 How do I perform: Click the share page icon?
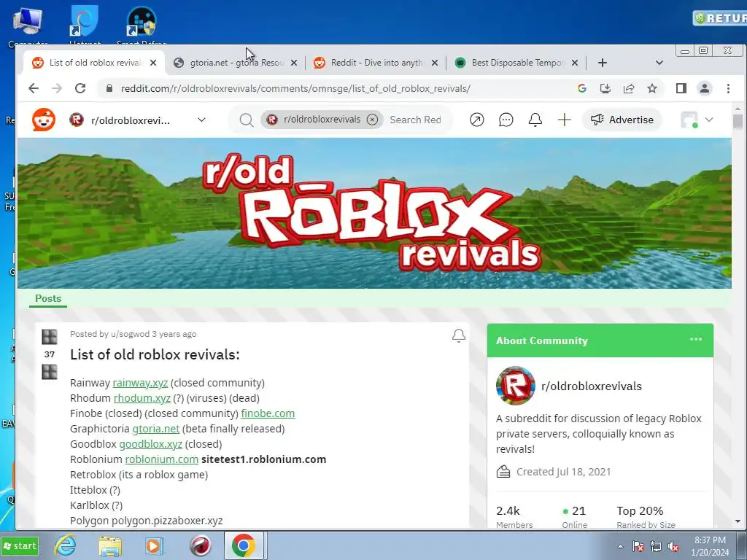pyautogui.click(x=629, y=88)
